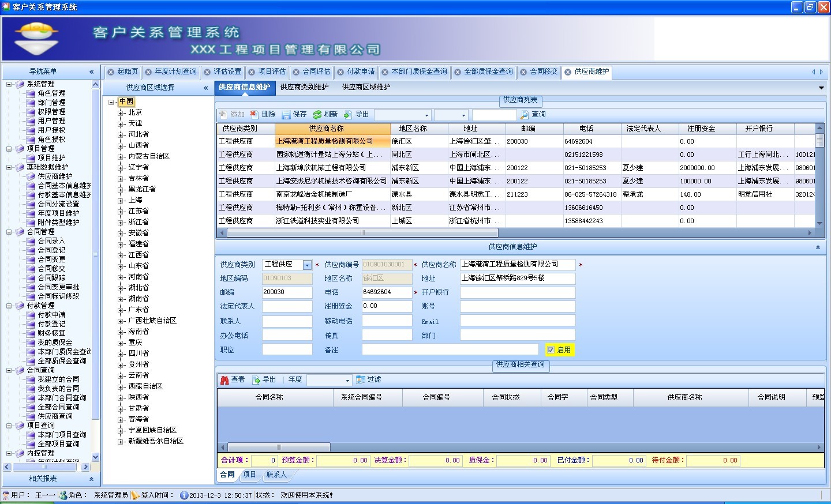Expand the 北京 tree node

(121, 113)
